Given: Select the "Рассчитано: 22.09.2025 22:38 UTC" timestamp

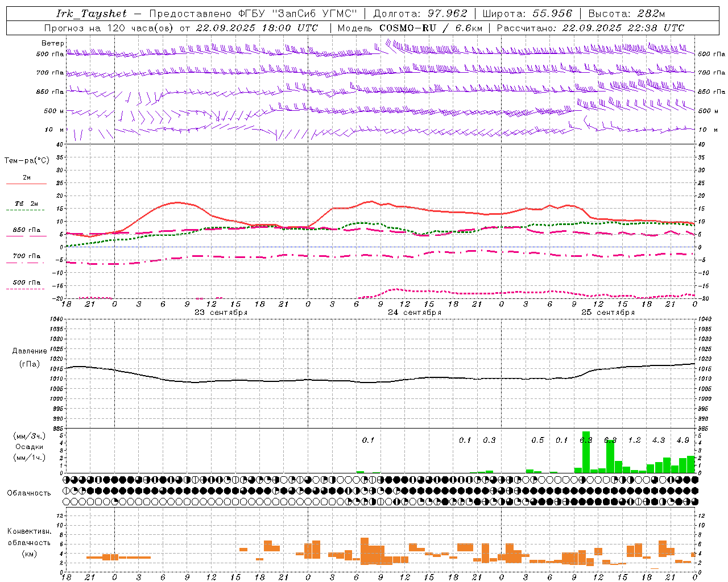Looking at the screenshot, I should pos(590,28).
